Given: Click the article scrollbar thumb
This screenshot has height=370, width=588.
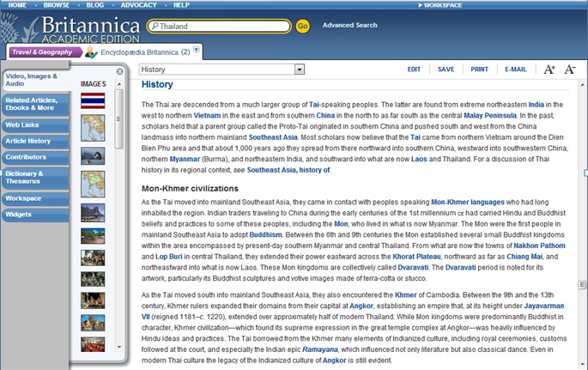Looking at the screenshot, I should 582,285.
